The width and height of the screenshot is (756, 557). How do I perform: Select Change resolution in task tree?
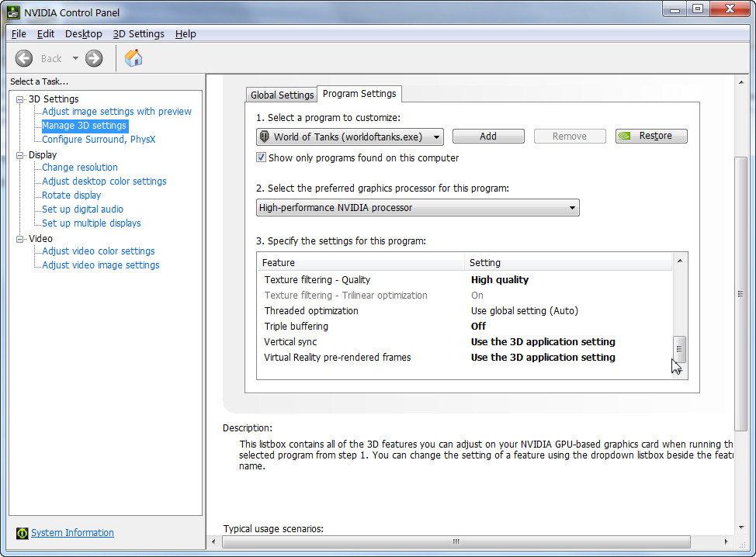80,168
